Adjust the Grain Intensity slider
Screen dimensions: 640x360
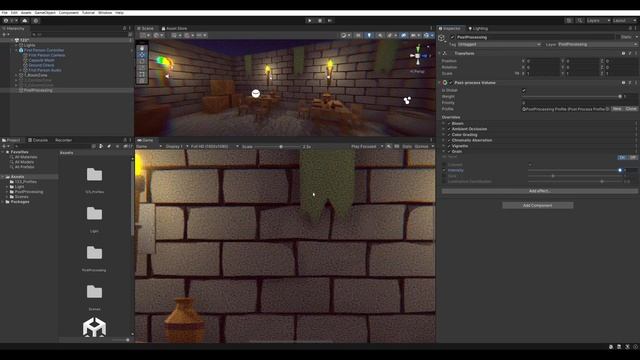tap(574, 170)
